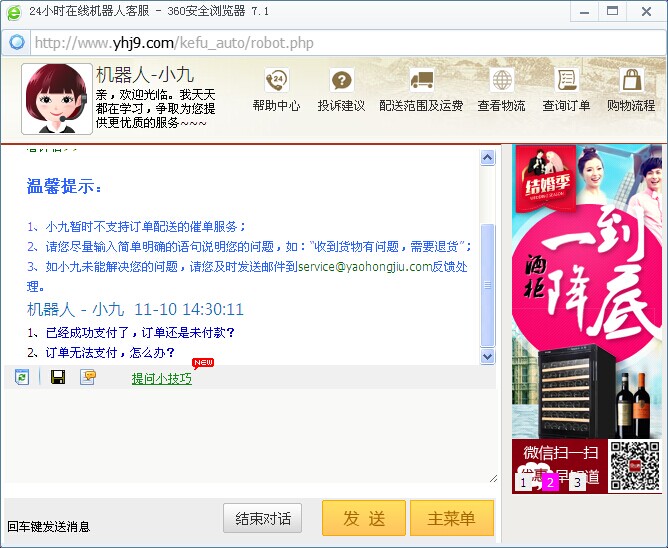Open the 查询订单 order lookup icon
Screen dimensions: 668x548
pos(567,80)
